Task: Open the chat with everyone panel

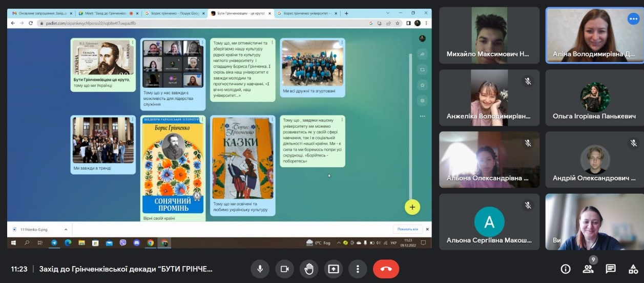Action: (611, 269)
